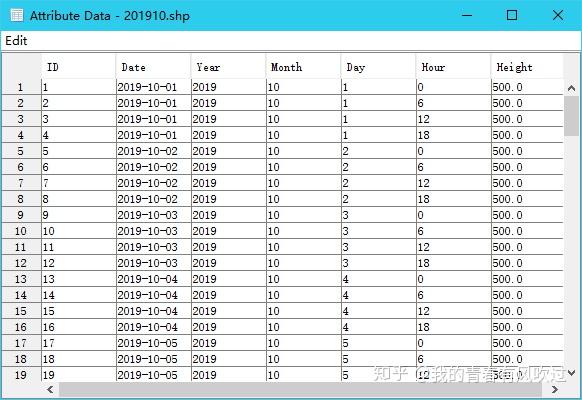Click Date cell 2019-10-03 in row 9
Image resolution: width=582 pixels, height=400 pixels.
pyautogui.click(x=154, y=214)
